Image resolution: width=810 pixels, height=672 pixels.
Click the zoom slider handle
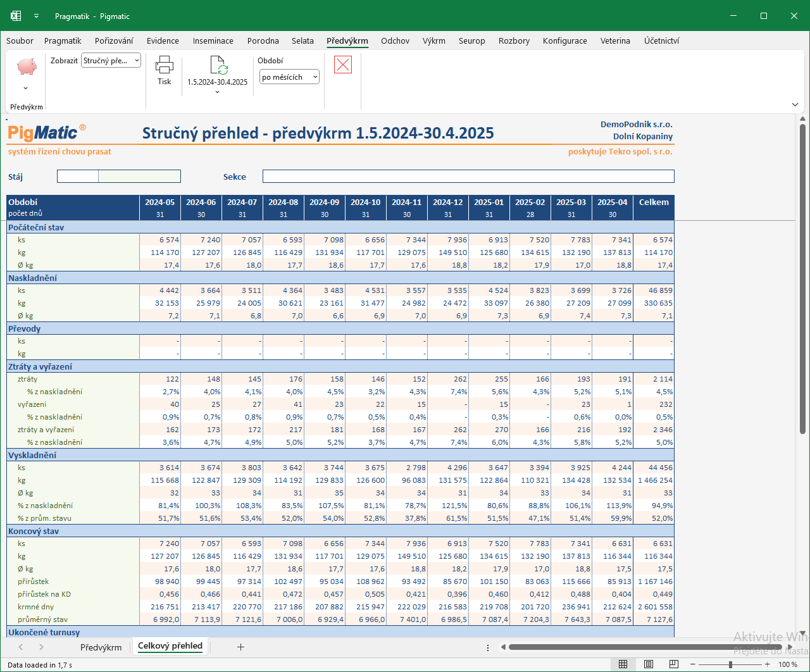(x=730, y=664)
